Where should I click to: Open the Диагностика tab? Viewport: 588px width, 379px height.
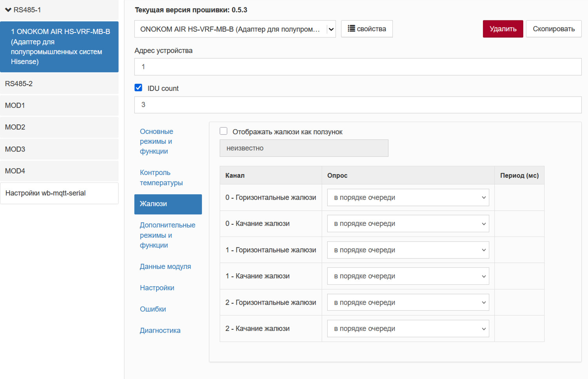pos(160,330)
